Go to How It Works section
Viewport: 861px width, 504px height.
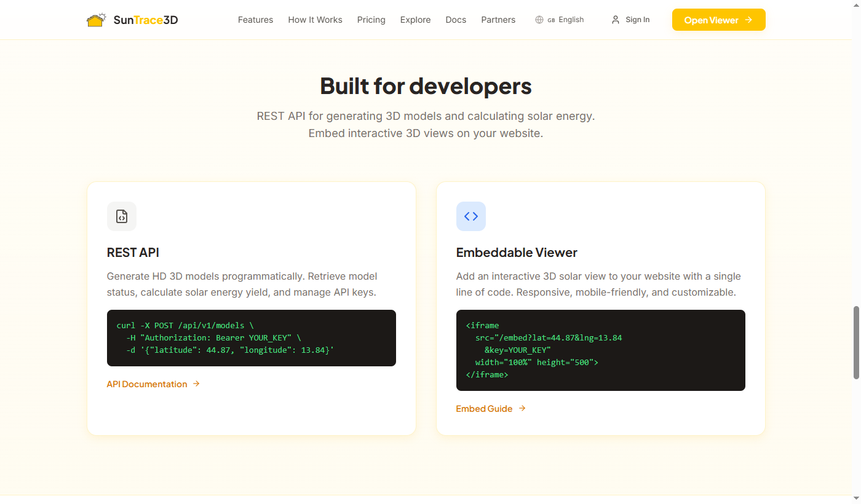pyautogui.click(x=315, y=20)
